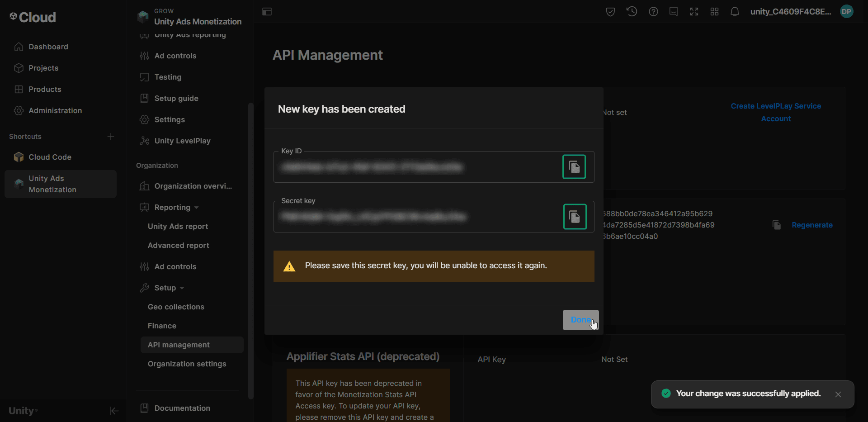Copy the deprecated API key with the clipboard icon

(x=776, y=225)
